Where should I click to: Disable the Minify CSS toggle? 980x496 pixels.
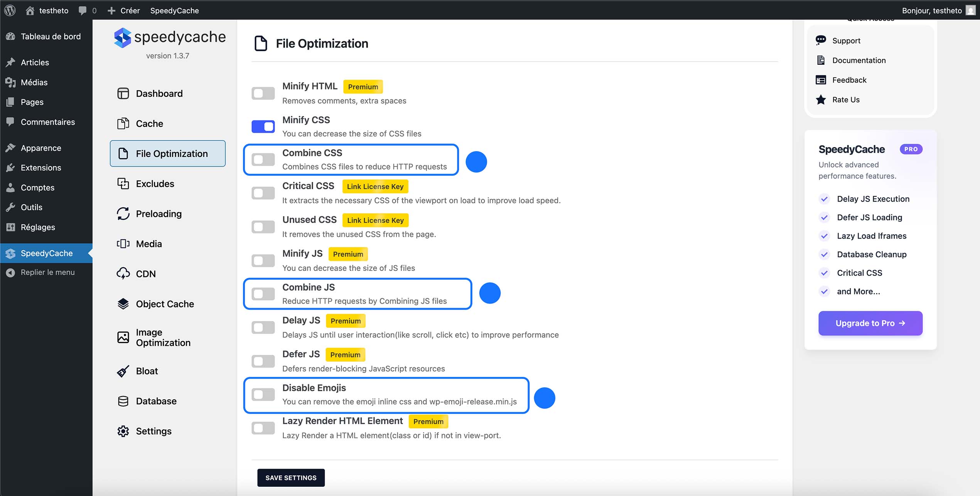tap(263, 126)
